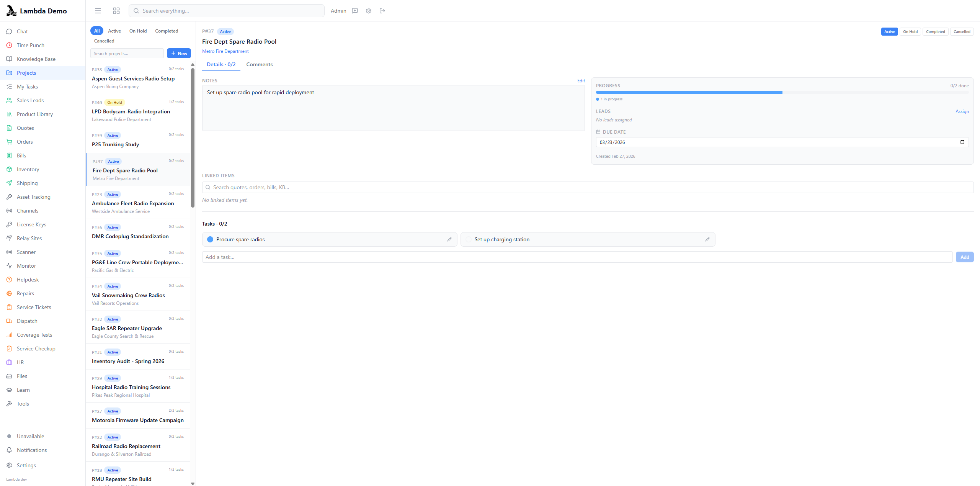Image resolution: width=980 pixels, height=486 pixels.
Task: Filter projects by Completed status
Action: tap(167, 31)
